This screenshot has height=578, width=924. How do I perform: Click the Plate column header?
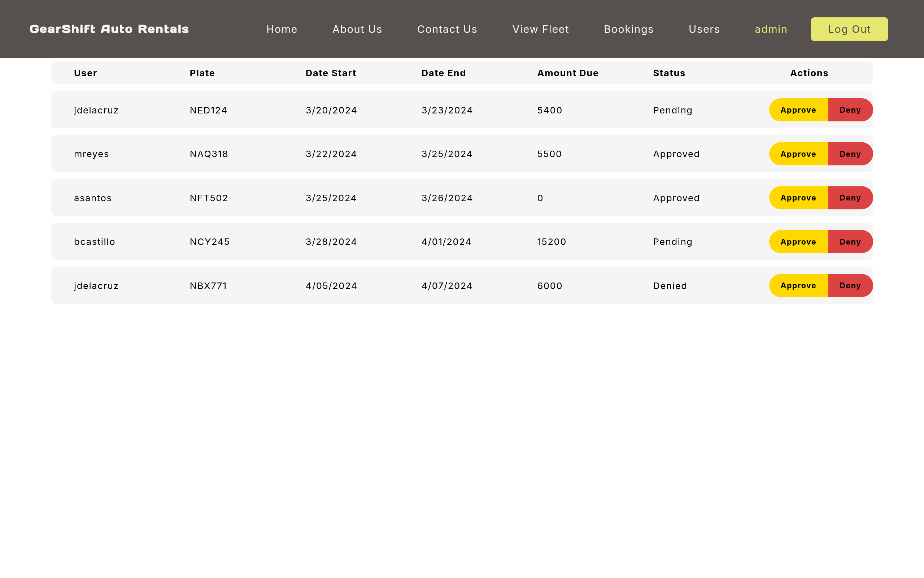[202, 73]
